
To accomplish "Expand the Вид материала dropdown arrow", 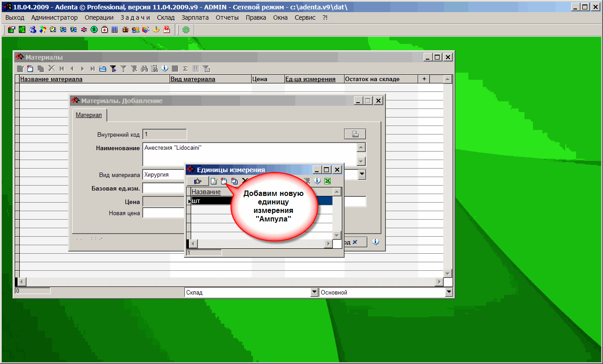I will 362,174.
